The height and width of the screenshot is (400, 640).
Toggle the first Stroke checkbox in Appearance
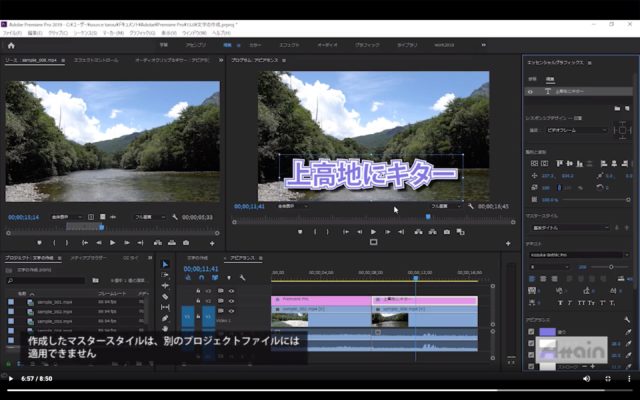click(531, 344)
